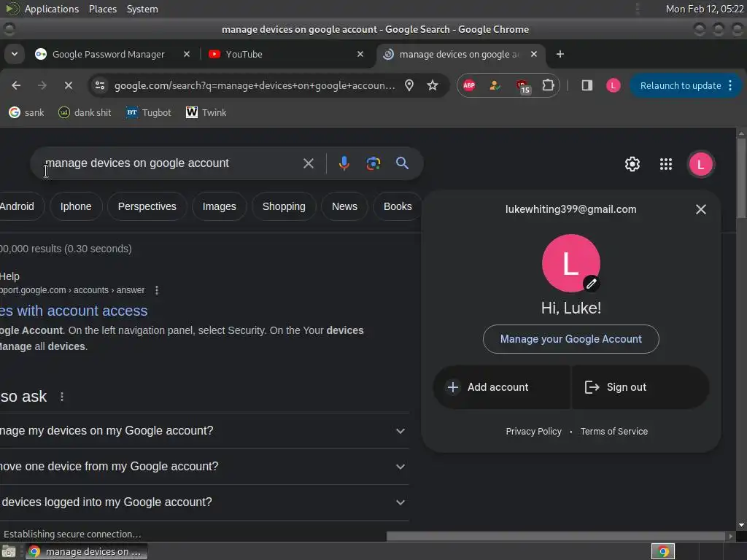Switch to the YouTube tab
Viewport: 747px width, 560px height.
[244, 54]
